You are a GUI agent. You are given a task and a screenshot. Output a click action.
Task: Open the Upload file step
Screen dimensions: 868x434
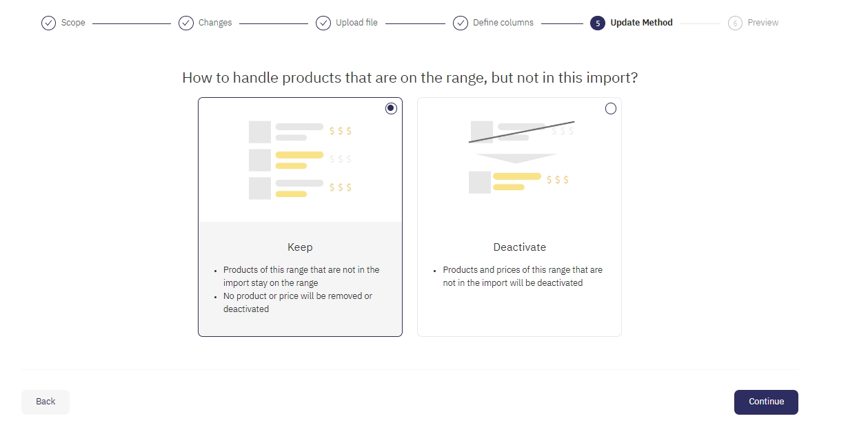pos(356,23)
